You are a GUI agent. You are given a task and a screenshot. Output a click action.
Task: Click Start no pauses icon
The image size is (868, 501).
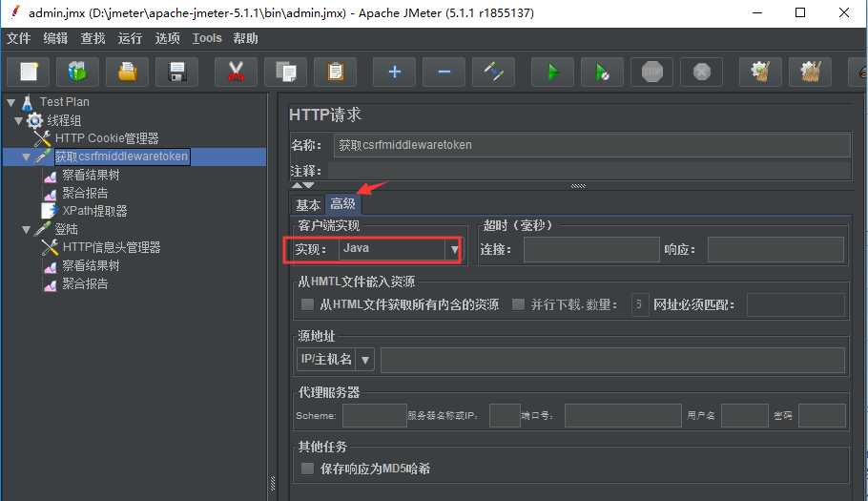click(x=602, y=72)
